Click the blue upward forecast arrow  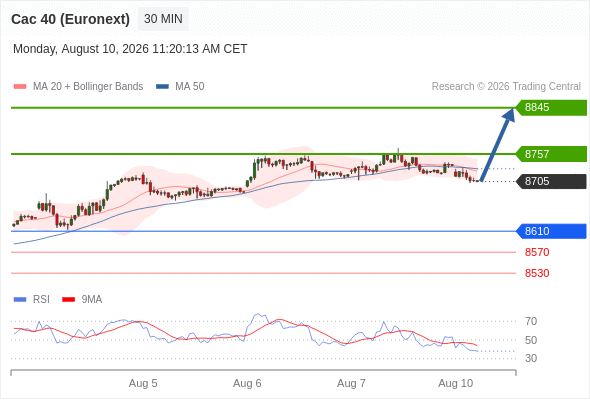(497, 144)
